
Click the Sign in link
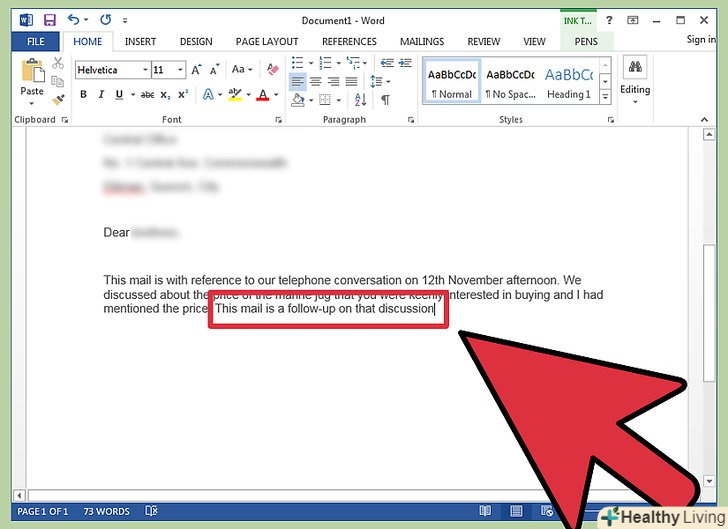(x=701, y=39)
